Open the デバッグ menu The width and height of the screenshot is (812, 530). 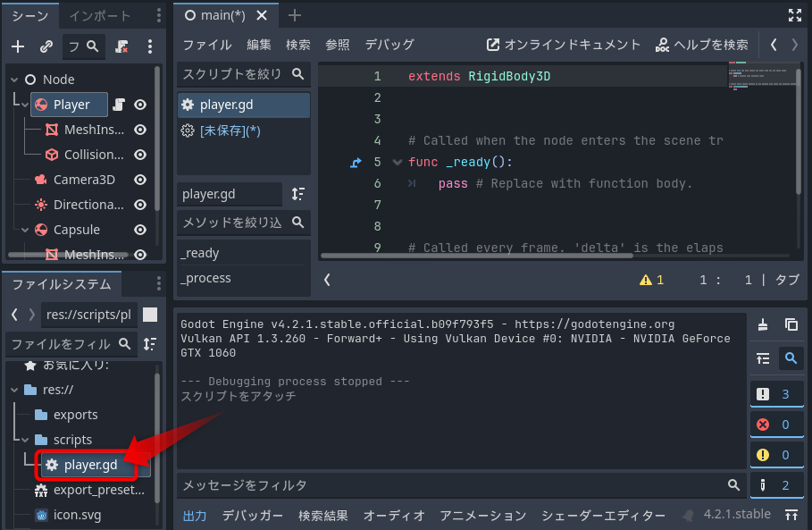pos(390,44)
